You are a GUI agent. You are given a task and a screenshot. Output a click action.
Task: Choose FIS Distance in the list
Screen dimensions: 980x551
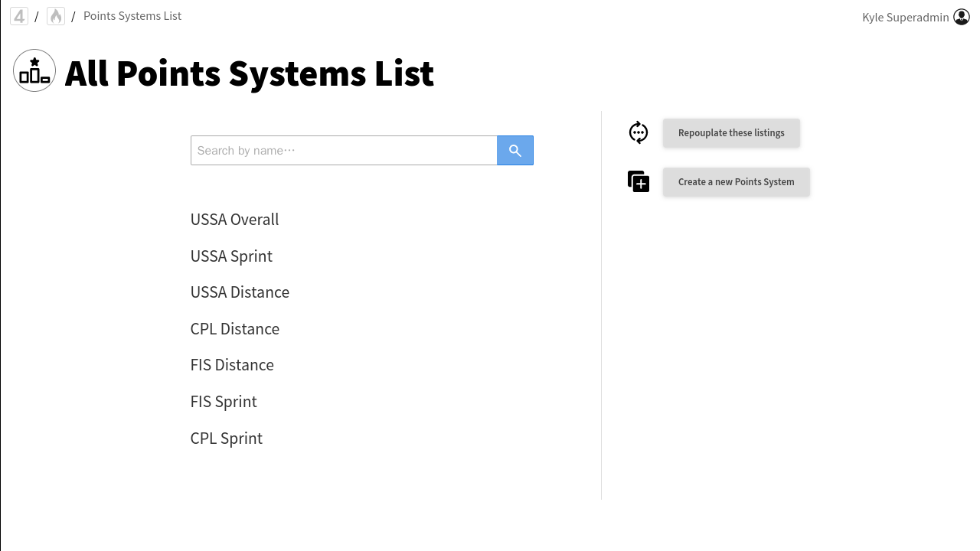232,365
